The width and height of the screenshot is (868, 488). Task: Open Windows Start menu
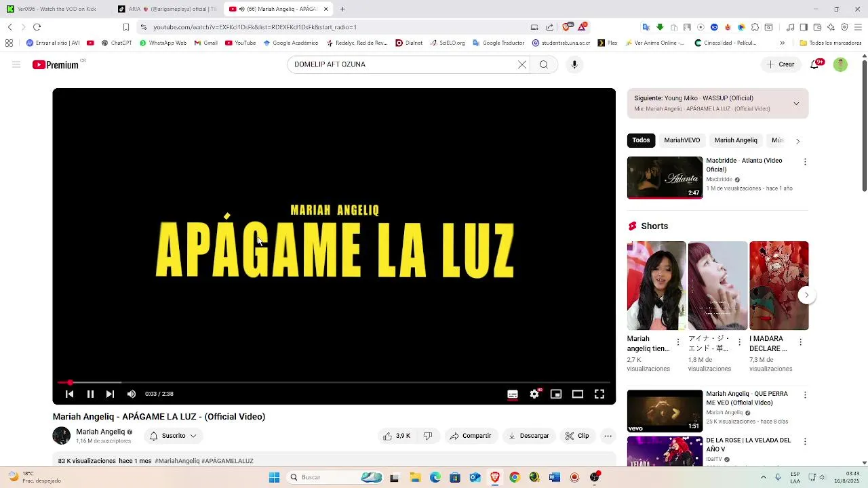point(274,477)
